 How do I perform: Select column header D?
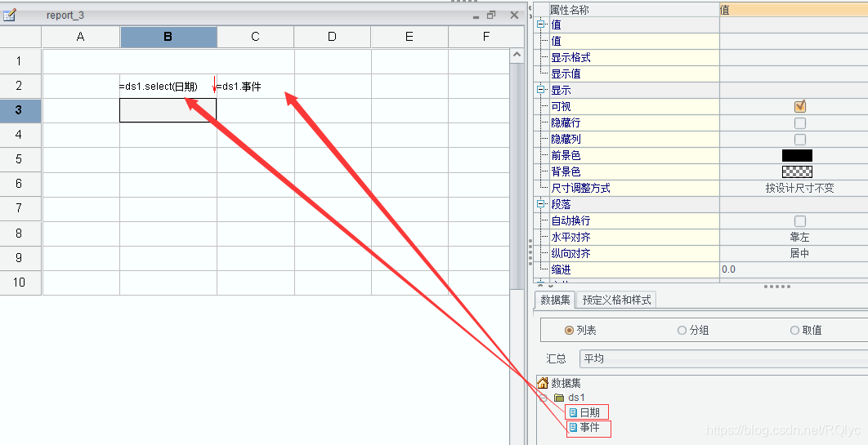(332, 37)
